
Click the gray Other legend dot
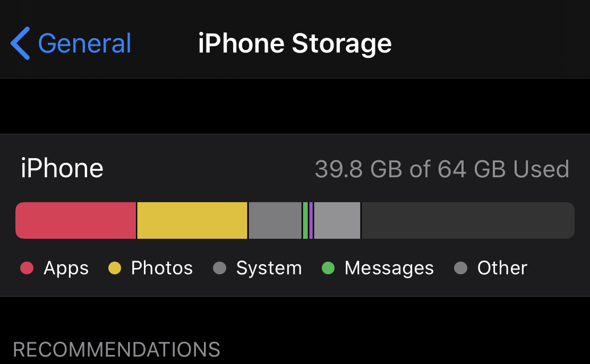pyautogui.click(x=460, y=268)
